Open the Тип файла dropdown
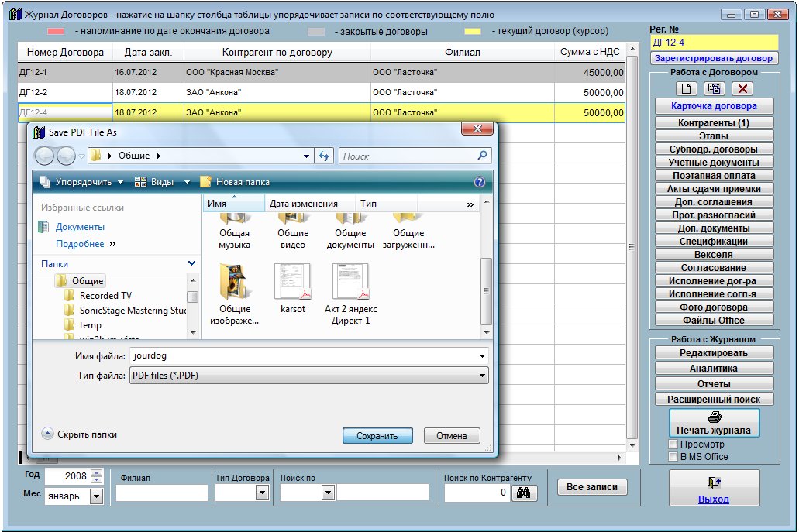799x532 pixels. [x=483, y=376]
